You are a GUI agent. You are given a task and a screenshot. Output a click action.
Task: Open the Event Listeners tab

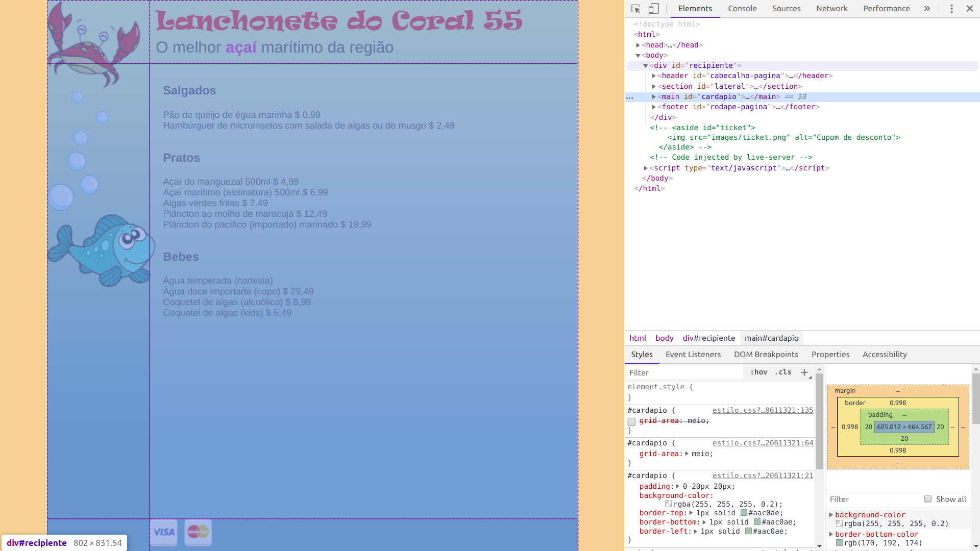[693, 355]
